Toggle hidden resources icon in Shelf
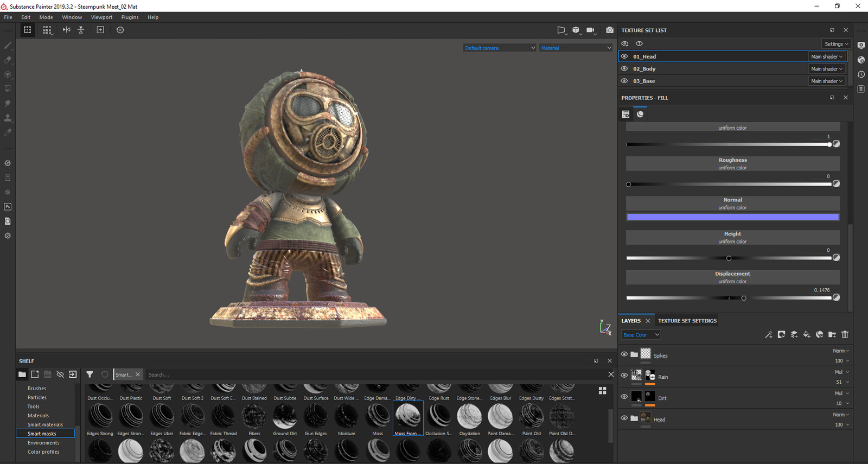 (60, 374)
